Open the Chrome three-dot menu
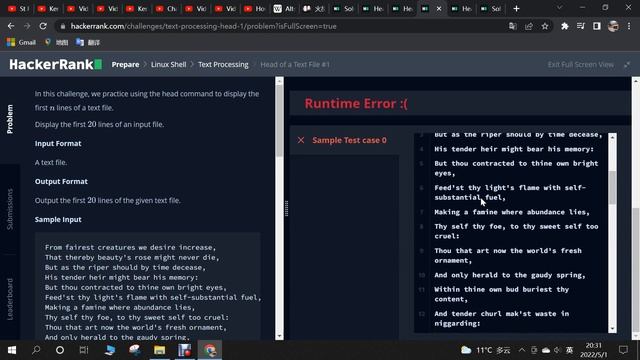Screen dimensions: 640x360 pyautogui.click(x=629, y=26)
